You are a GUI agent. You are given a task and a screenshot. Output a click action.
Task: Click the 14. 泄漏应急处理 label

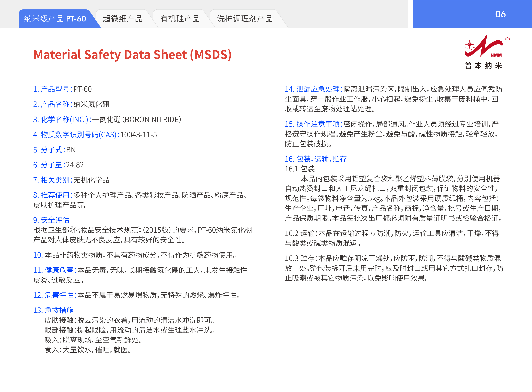(x=314, y=89)
